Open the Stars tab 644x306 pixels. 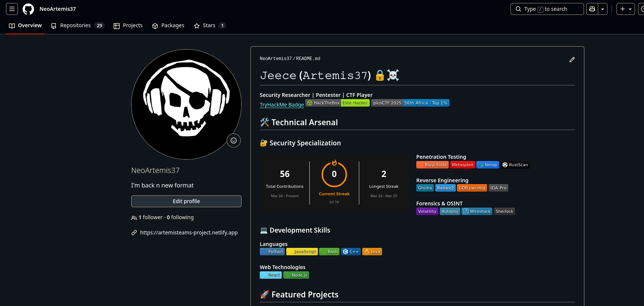(x=210, y=25)
